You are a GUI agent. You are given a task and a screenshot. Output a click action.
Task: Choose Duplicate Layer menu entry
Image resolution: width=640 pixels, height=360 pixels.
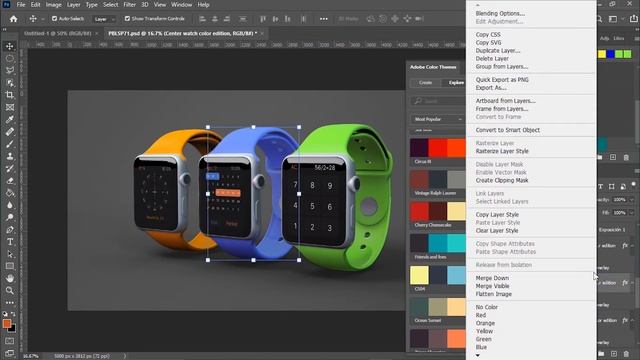[498, 51]
